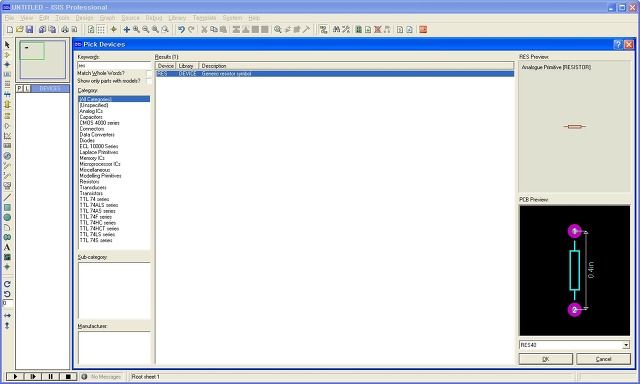This screenshot has height=384, width=640.
Task: Open the File menu
Action: click(9, 18)
